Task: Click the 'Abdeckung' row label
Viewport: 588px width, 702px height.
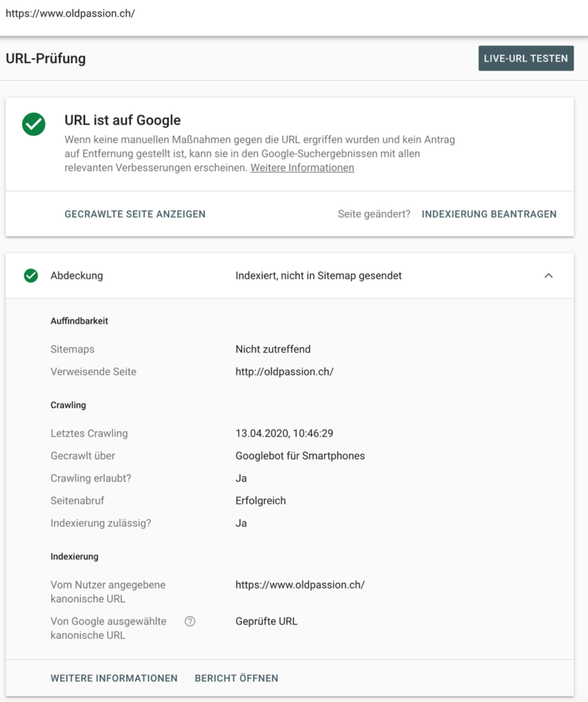Action: click(x=77, y=276)
